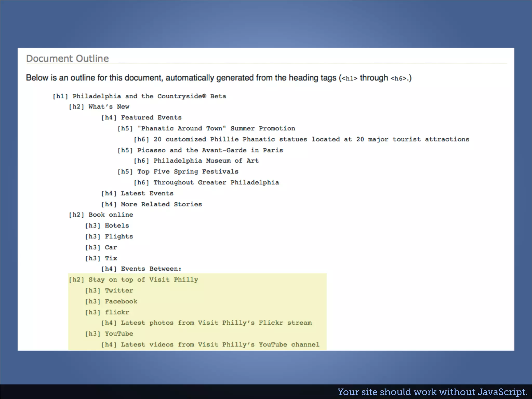Select the h4 'Events Between:' row
Image resolution: width=532 pixels, height=399 pixels.
141,269
